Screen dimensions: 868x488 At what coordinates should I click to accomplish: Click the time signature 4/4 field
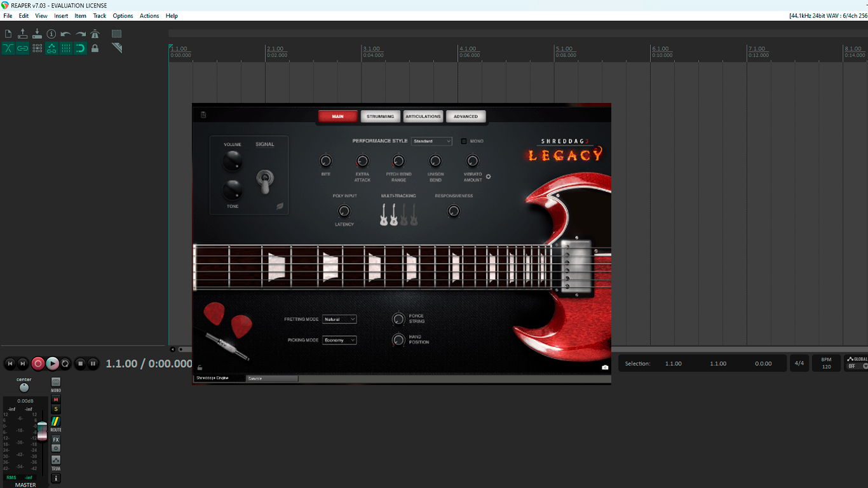point(799,363)
